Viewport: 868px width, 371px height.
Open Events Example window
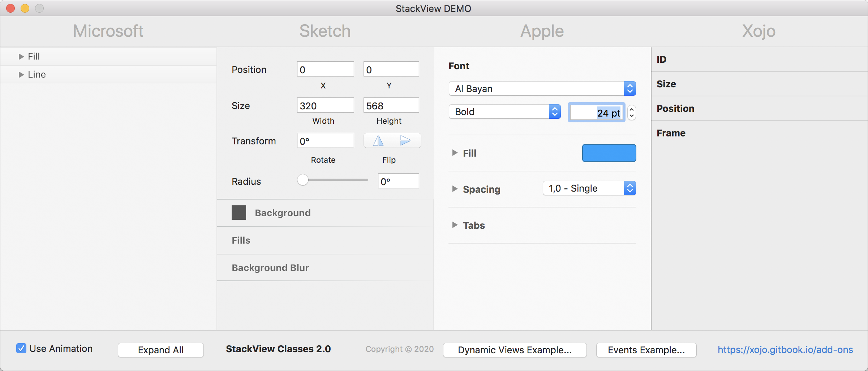pyautogui.click(x=646, y=350)
